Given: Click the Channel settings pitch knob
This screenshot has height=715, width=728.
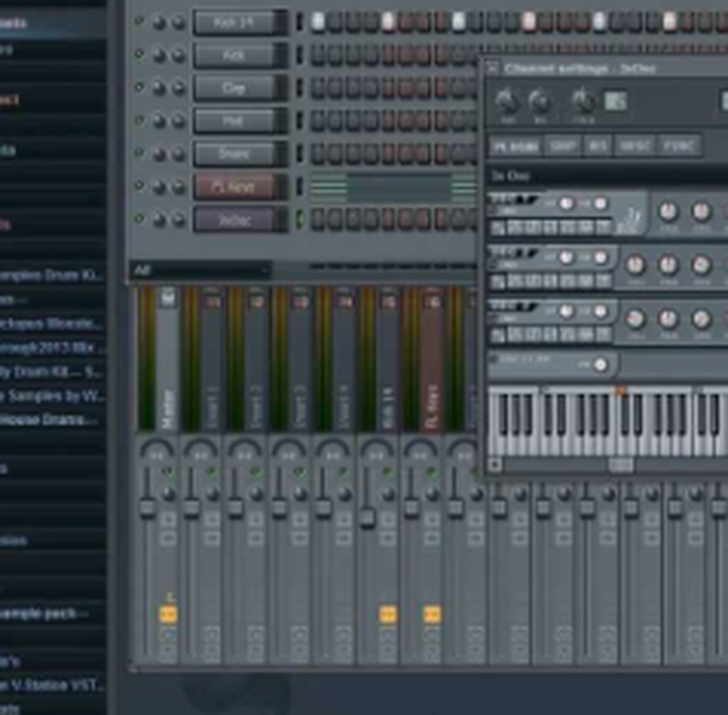Looking at the screenshot, I should pyautogui.click(x=582, y=101).
